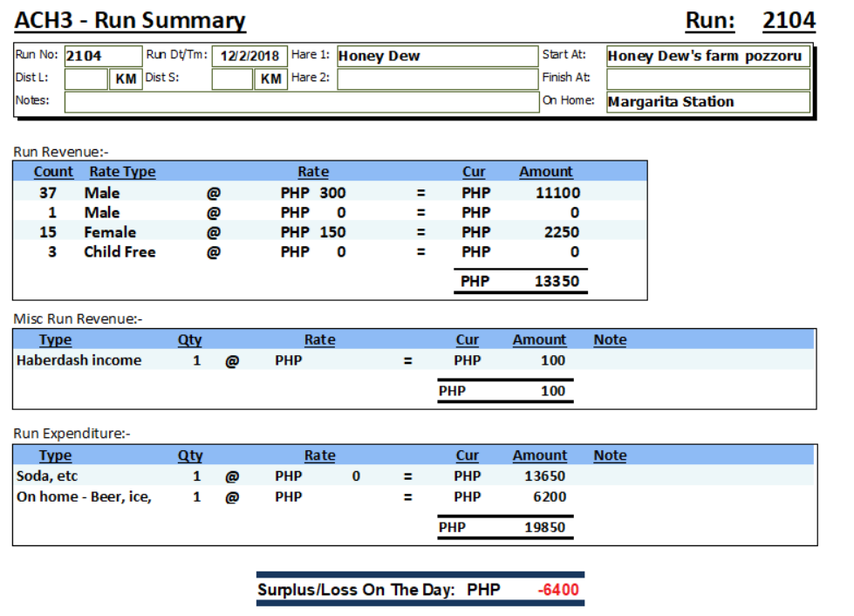Select the empty Notes field
Viewport: 854px width, 616px height.
click(301, 101)
